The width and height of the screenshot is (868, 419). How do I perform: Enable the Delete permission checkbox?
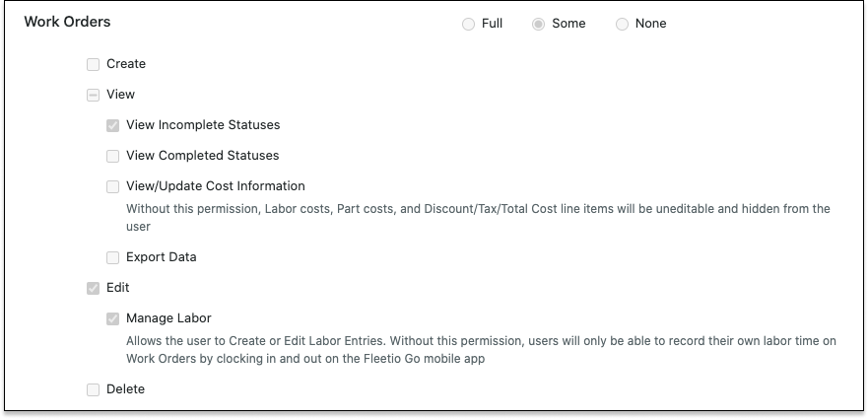click(93, 390)
